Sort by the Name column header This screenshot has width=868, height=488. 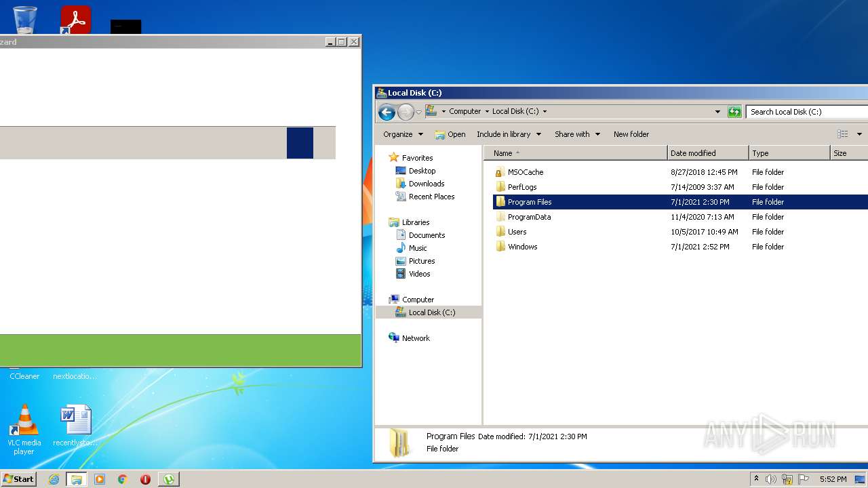[576, 153]
